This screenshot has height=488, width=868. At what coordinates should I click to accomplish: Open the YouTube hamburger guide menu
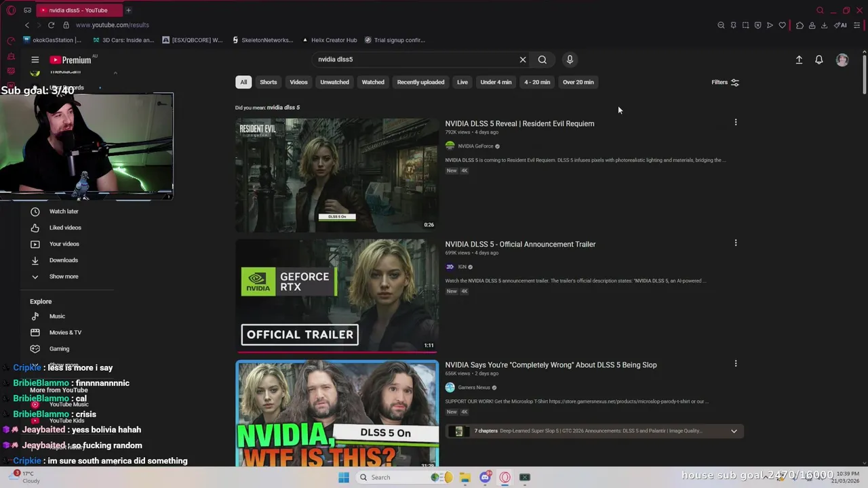tap(35, 60)
